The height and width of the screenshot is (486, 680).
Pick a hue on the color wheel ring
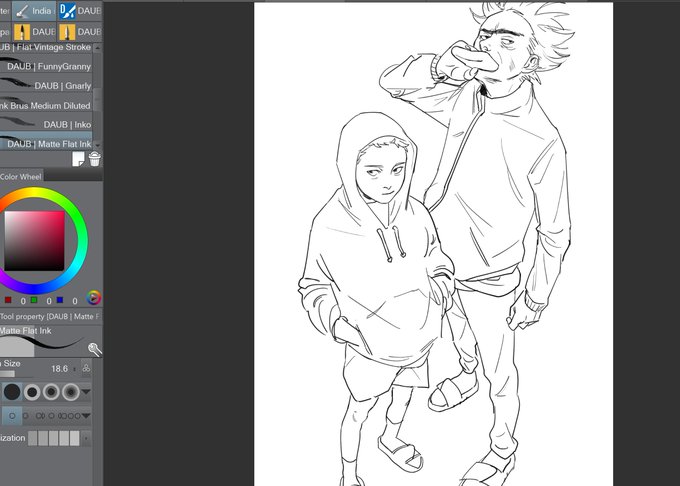click(x=82, y=241)
